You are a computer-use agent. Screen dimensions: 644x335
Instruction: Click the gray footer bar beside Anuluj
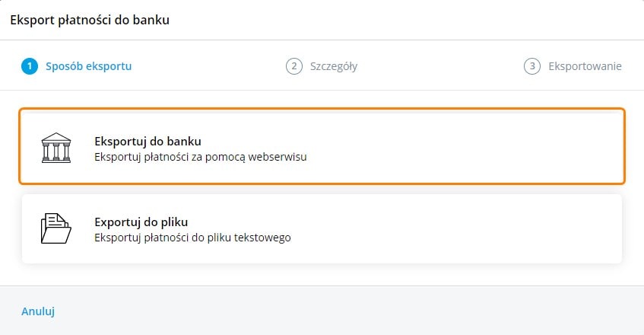pos(342,311)
